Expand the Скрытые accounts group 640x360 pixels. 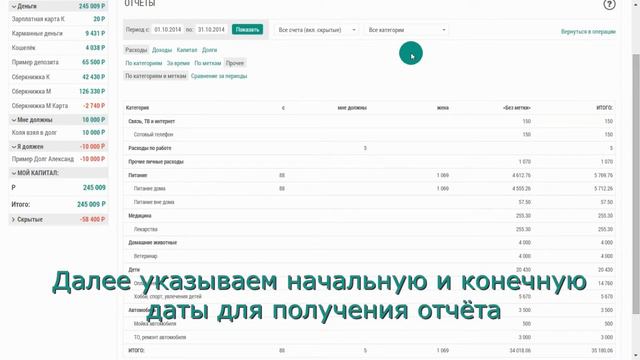(58, 219)
